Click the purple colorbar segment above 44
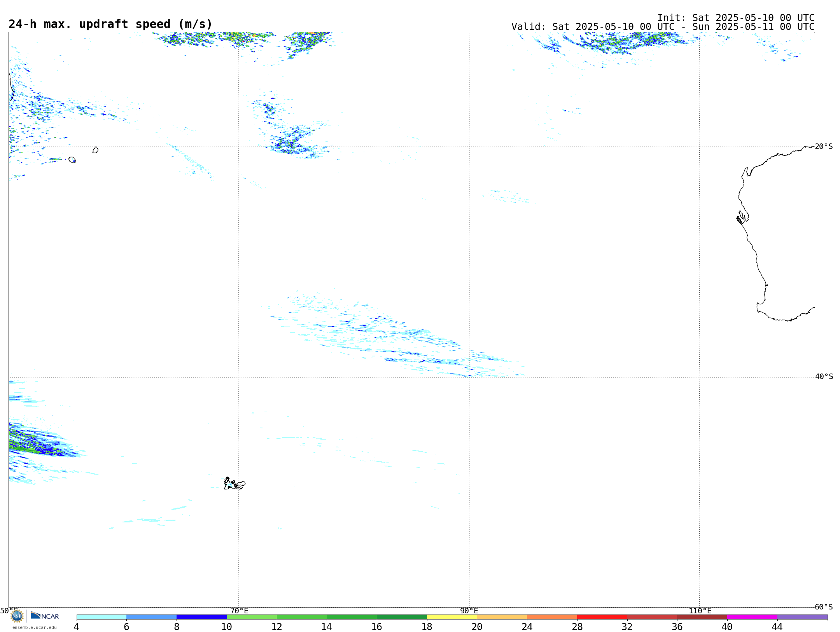The image size is (840, 632). coord(802,617)
